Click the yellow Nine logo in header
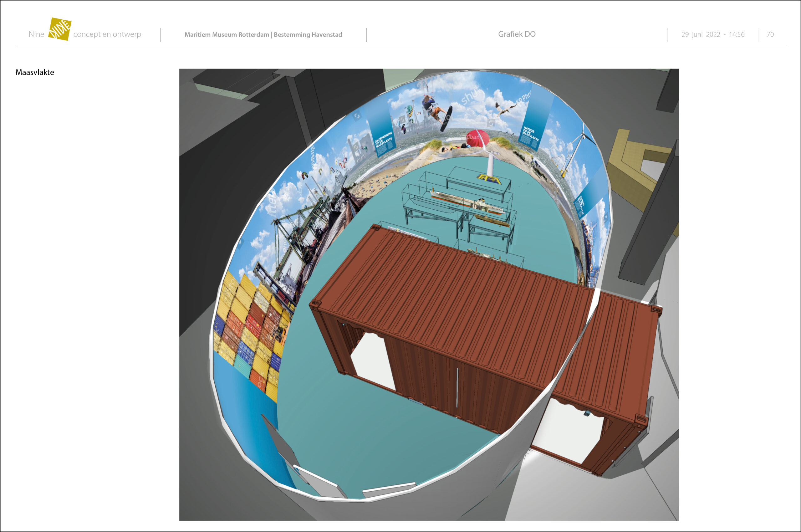Viewport: 801px width, 532px height. [60, 29]
